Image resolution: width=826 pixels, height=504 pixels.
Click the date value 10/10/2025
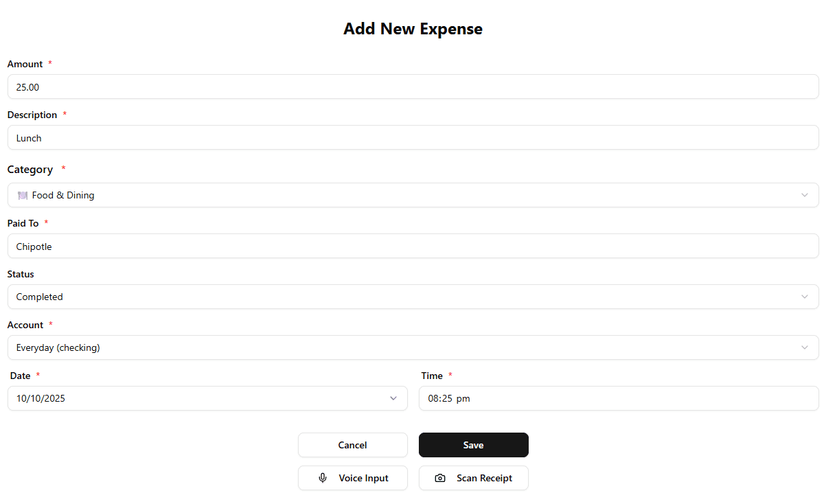pyautogui.click(x=41, y=398)
